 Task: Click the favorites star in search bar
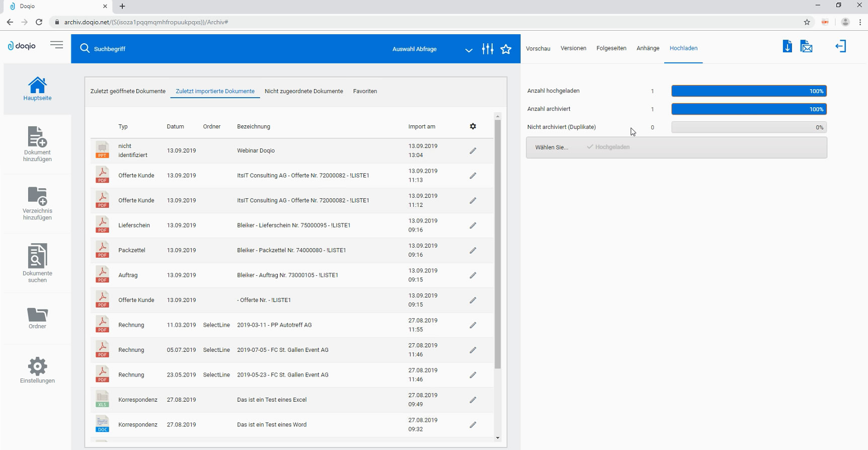coord(506,49)
